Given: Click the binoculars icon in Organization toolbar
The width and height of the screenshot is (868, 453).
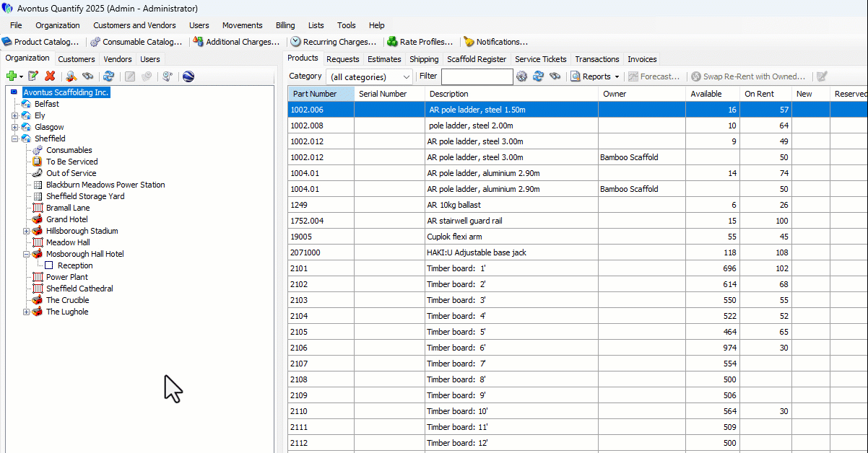Looking at the screenshot, I should tap(88, 76).
